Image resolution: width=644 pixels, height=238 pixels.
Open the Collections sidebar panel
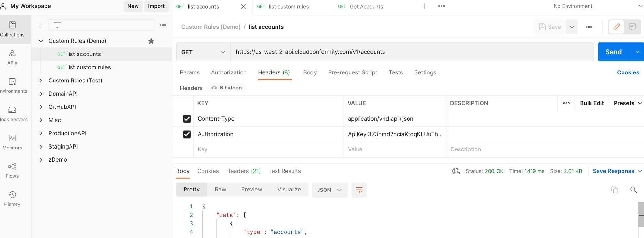[x=12, y=29]
